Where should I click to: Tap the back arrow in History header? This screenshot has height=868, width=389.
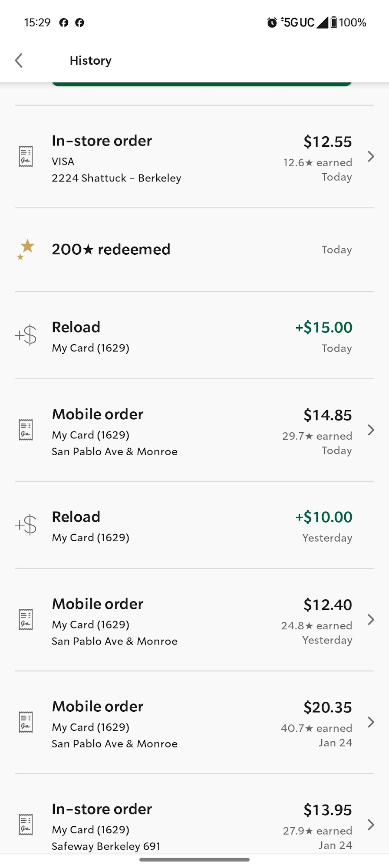click(x=19, y=60)
